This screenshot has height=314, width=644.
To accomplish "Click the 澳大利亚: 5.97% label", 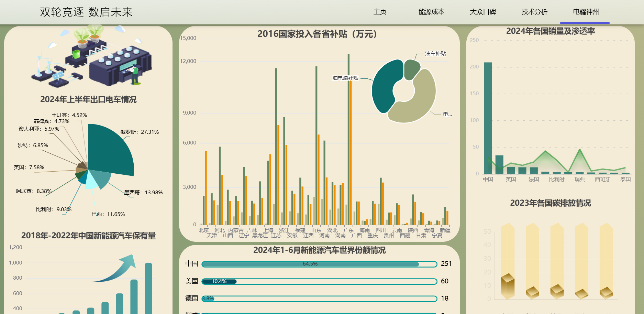I will pos(39,129).
